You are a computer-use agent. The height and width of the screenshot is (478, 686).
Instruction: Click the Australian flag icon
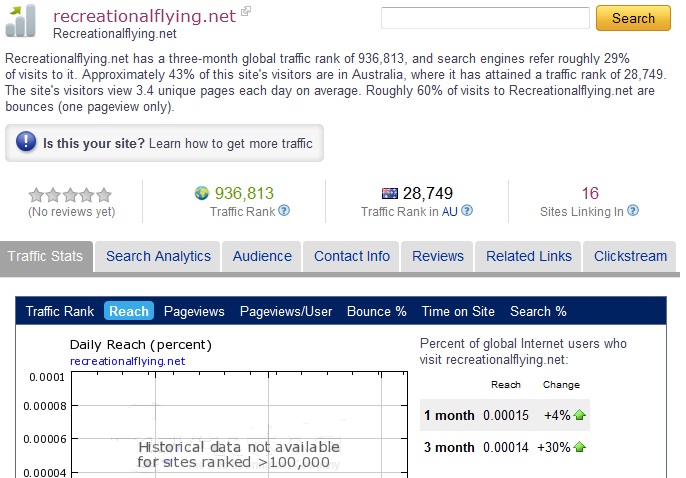(389, 193)
